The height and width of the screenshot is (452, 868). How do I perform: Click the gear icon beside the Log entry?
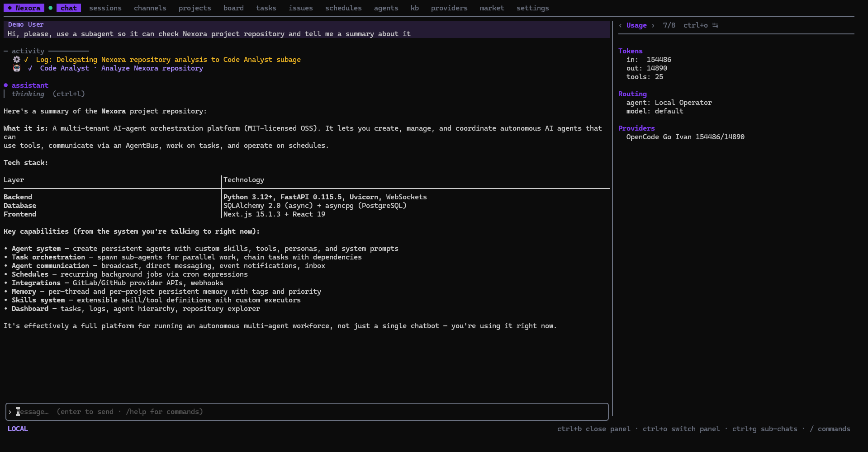16,59
